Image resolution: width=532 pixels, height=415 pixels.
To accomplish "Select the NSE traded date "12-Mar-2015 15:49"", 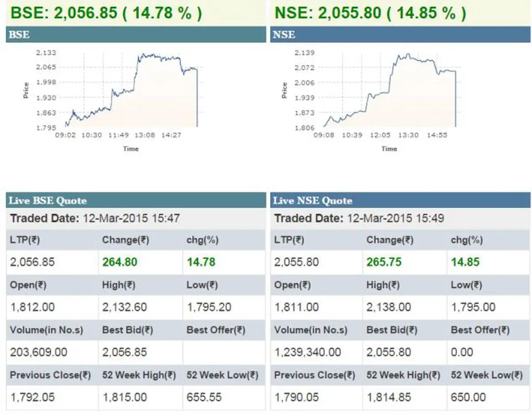I will (x=396, y=218).
